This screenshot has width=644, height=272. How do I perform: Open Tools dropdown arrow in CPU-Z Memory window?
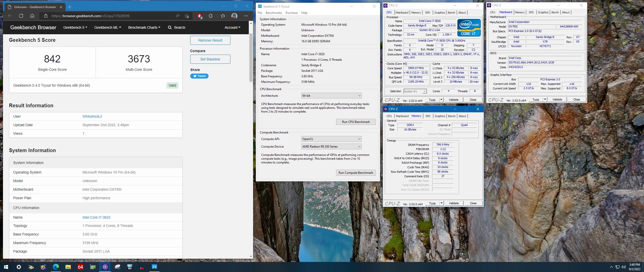click(x=441, y=203)
